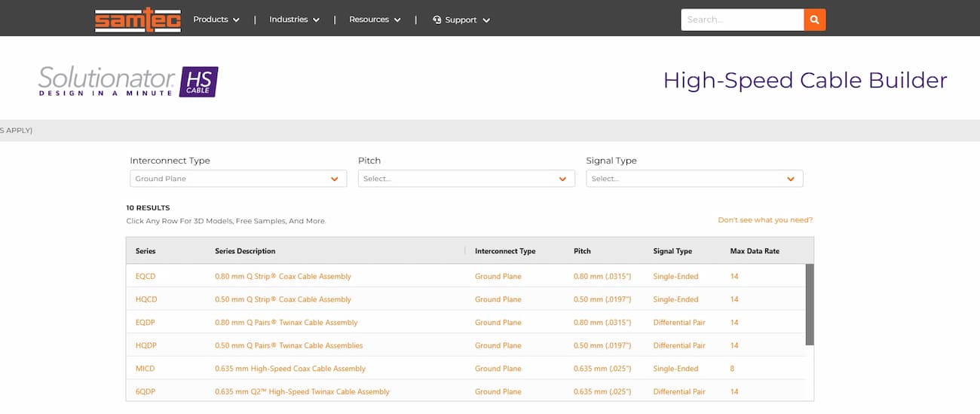Click the "10 RESULTS" count label
980x414 pixels.
click(148, 208)
